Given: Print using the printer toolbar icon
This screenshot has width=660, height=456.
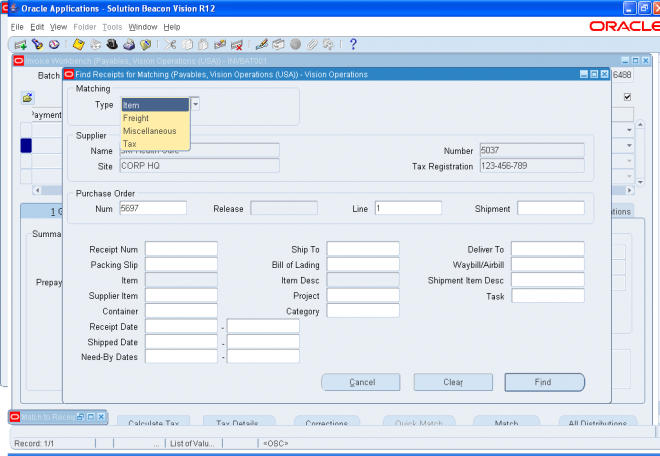Looking at the screenshot, I should pyautogui.click(x=129, y=44).
